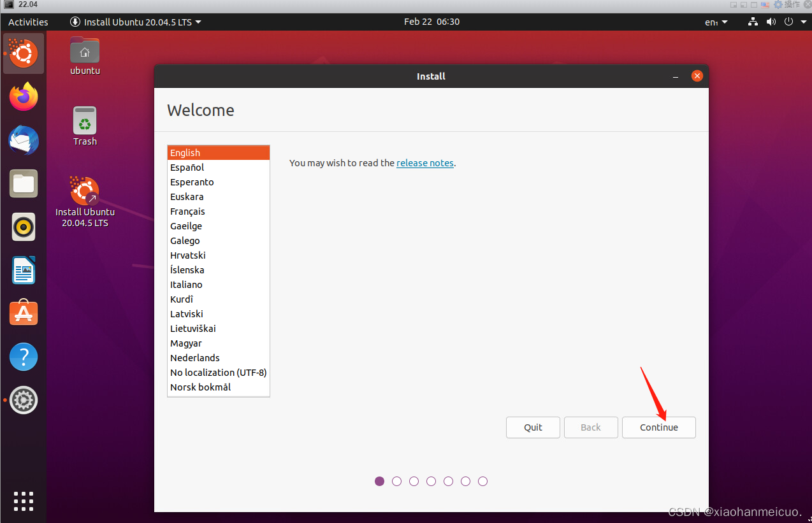Launch Rhythmbox music player from the dock
Screen dimensions: 812x523
[x=24, y=227]
